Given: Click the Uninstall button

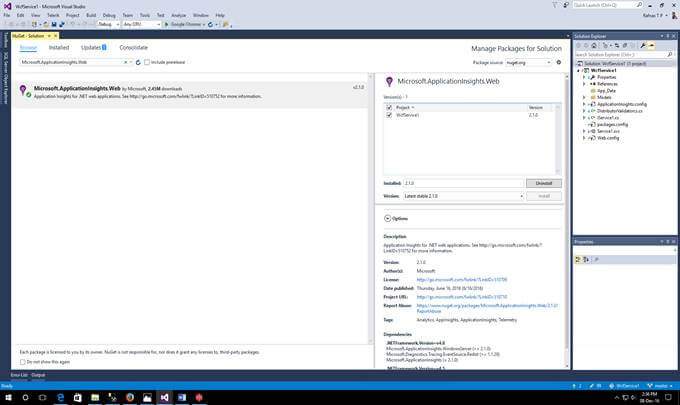Looking at the screenshot, I should click(x=544, y=183).
